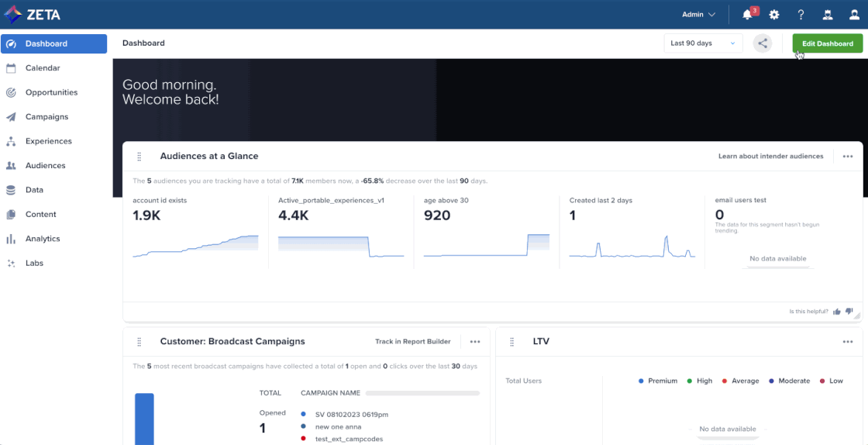Image resolution: width=868 pixels, height=445 pixels.
Task: Click the Active_portable_experiences_v1 trend chart
Action: click(x=341, y=246)
